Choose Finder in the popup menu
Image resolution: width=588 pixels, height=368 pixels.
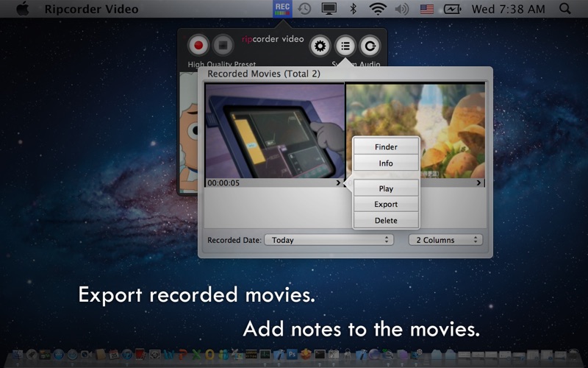coord(386,147)
